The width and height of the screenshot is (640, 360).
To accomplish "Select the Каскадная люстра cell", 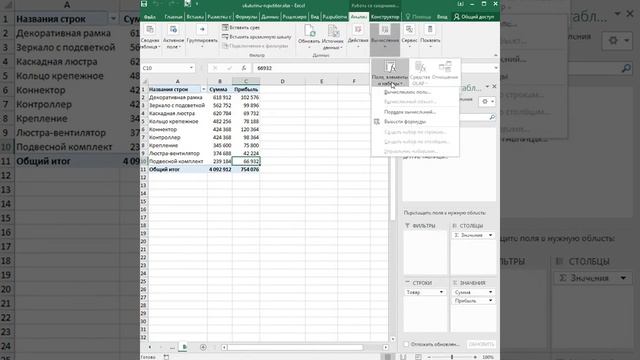I will coord(177,113).
